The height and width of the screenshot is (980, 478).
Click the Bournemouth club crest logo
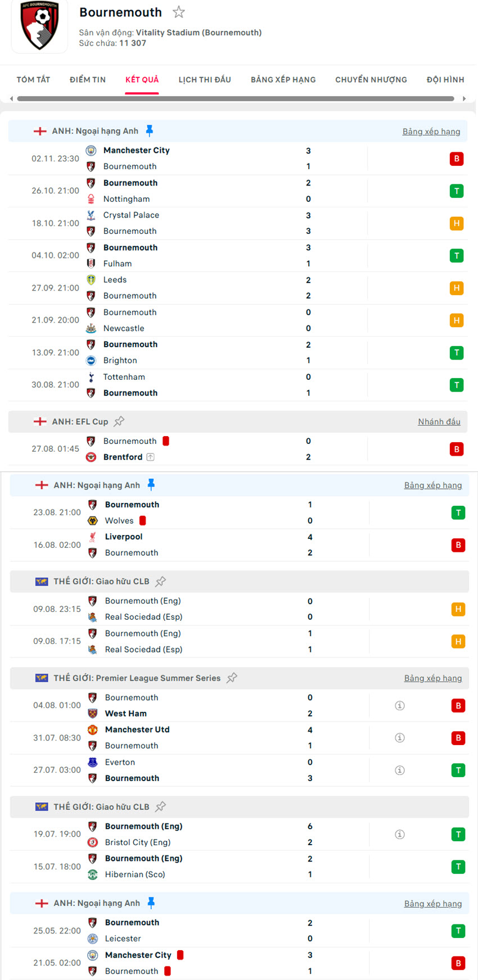[39, 26]
